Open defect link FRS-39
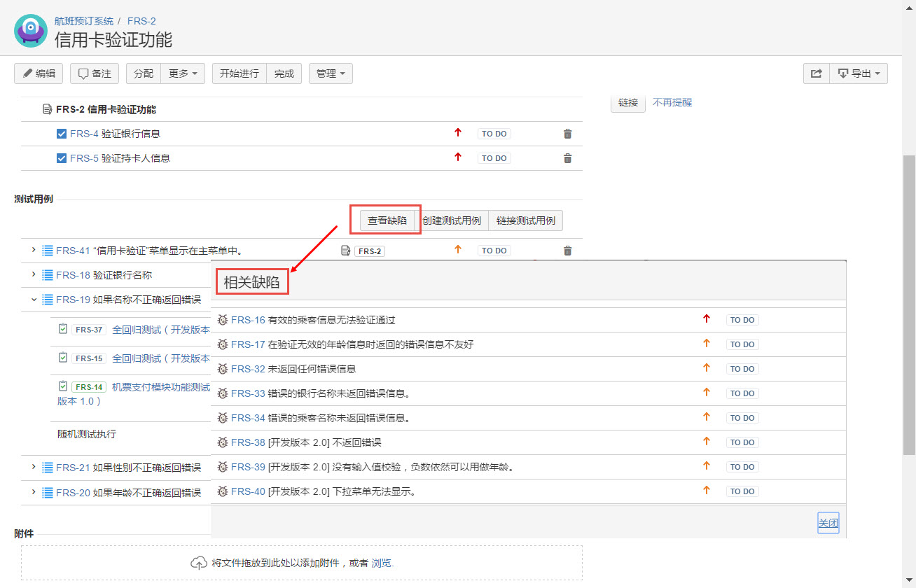 click(x=248, y=467)
